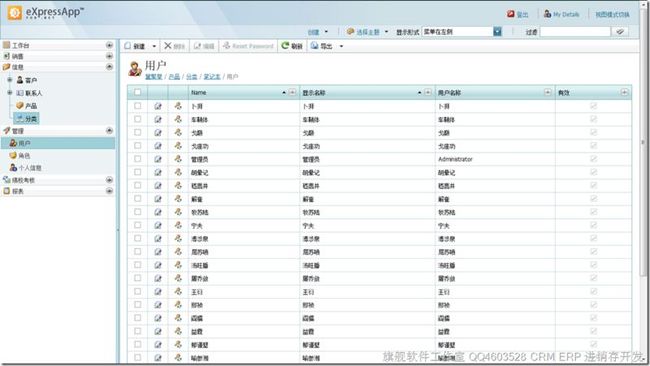The height and width of the screenshot is (366, 650).
Task: Click the 产品 product box icon
Action: (x=20, y=106)
